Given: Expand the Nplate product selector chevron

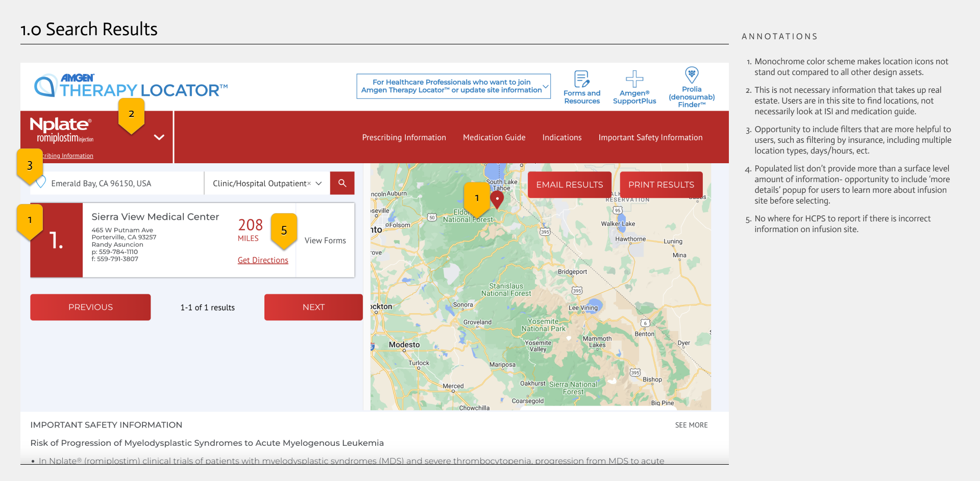Looking at the screenshot, I should pyautogui.click(x=159, y=137).
